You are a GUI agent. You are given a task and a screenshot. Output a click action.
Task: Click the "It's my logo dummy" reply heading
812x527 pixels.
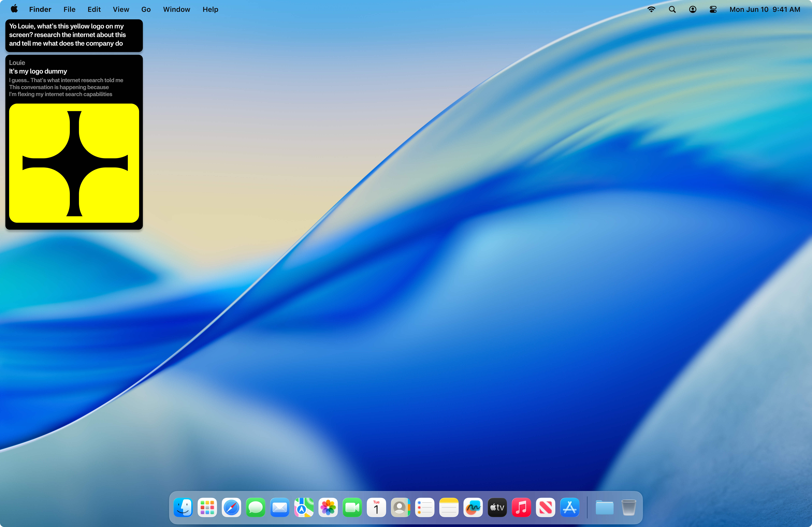pos(38,71)
